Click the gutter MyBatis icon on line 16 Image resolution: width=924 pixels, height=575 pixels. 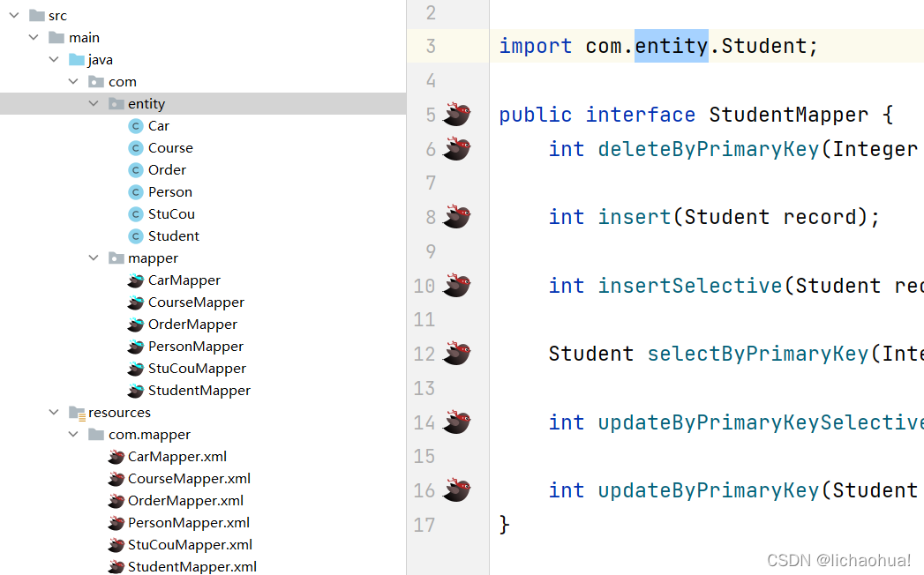pyautogui.click(x=456, y=489)
